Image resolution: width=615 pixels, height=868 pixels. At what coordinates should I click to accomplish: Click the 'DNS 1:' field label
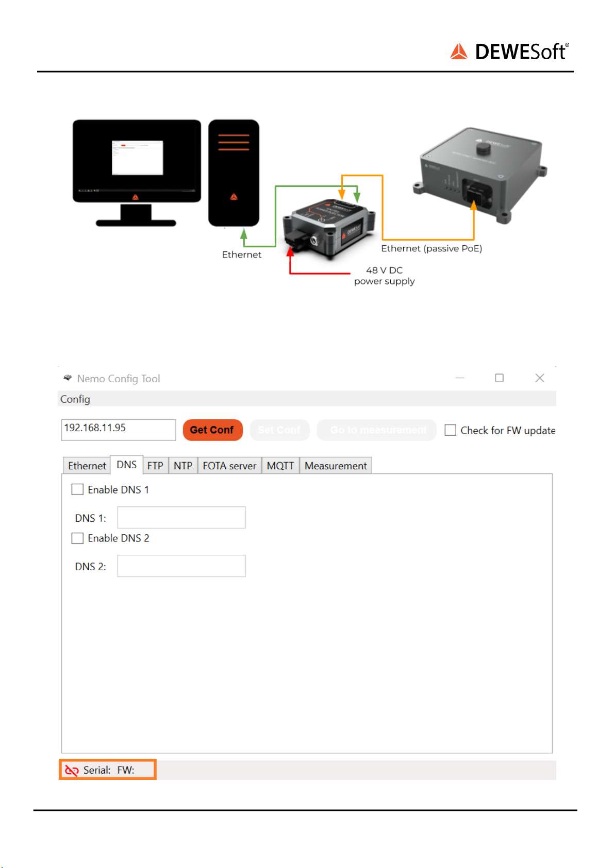91,518
